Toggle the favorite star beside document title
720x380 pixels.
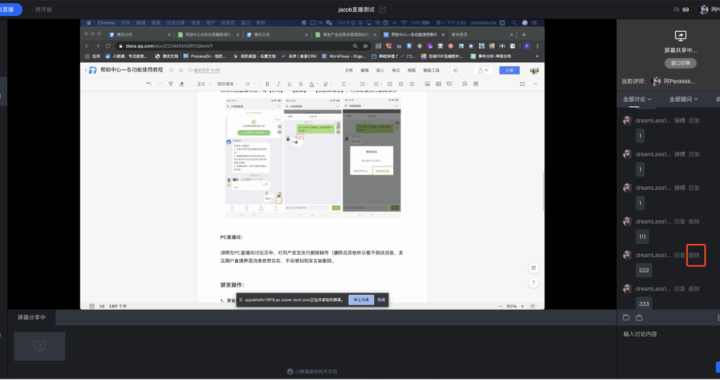coord(171,70)
